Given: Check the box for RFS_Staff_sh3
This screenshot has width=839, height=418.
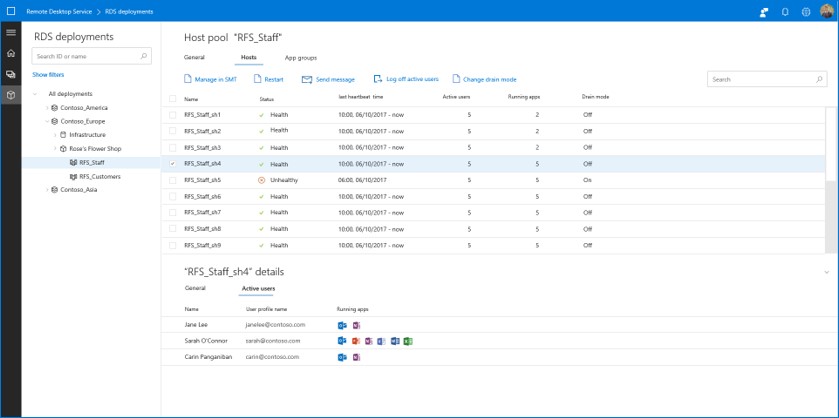Looking at the screenshot, I should point(172,147).
